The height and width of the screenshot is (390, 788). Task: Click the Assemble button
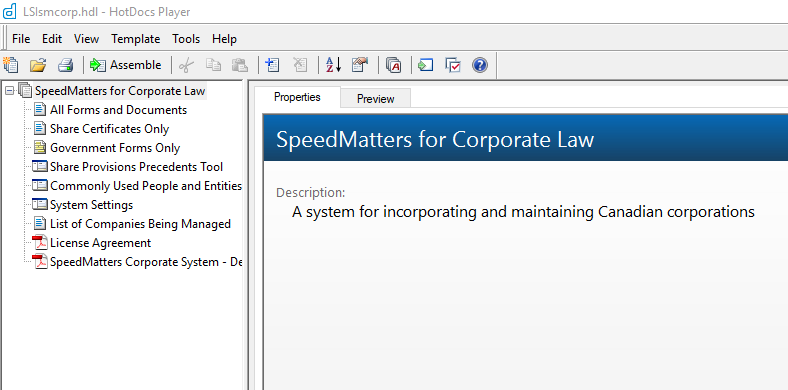pyautogui.click(x=126, y=65)
